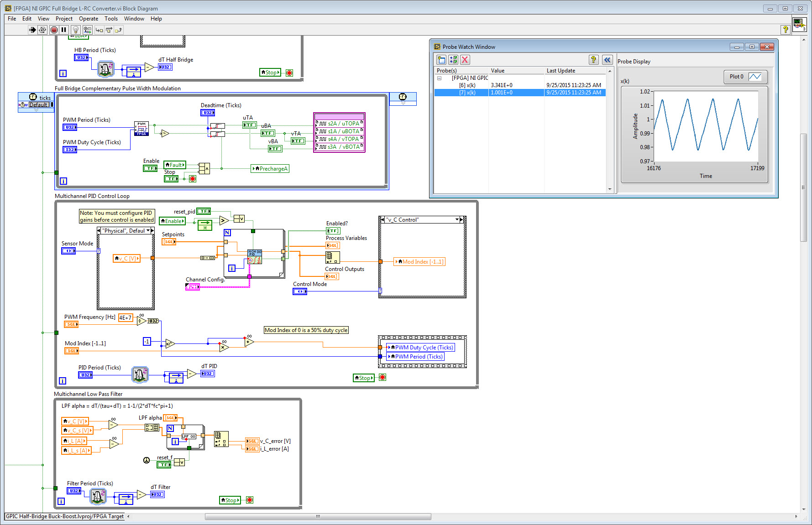
Task: Open the Tools menu
Action: [111, 19]
